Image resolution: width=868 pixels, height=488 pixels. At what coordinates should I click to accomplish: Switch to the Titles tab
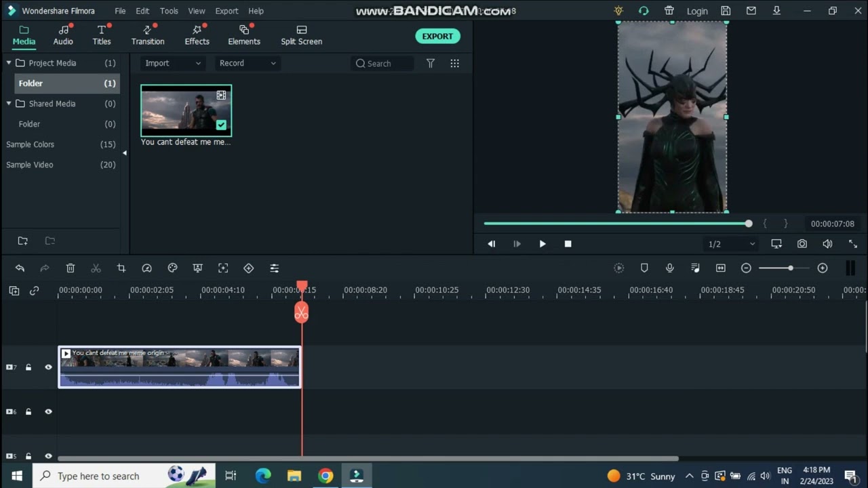tap(102, 35)
